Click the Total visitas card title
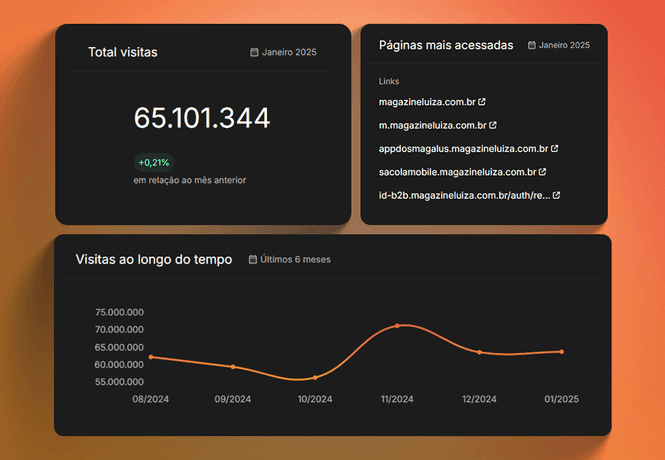The height and width of the screenshot is (460, 665). tap(123, 52)
